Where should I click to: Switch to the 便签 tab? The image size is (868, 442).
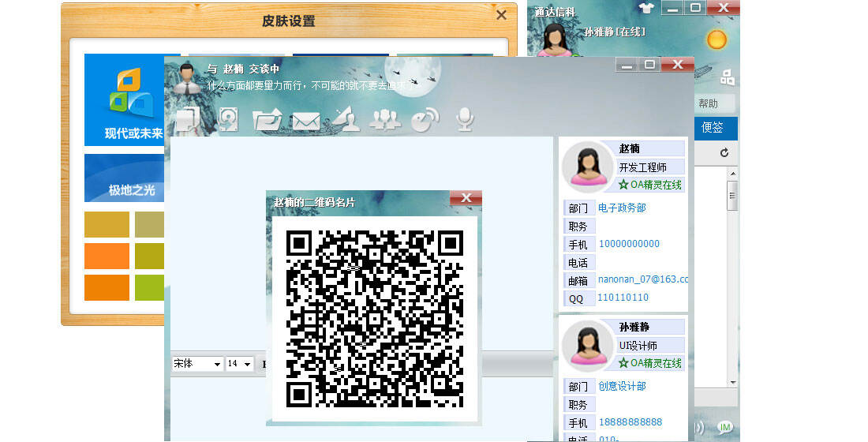[713, 127]
